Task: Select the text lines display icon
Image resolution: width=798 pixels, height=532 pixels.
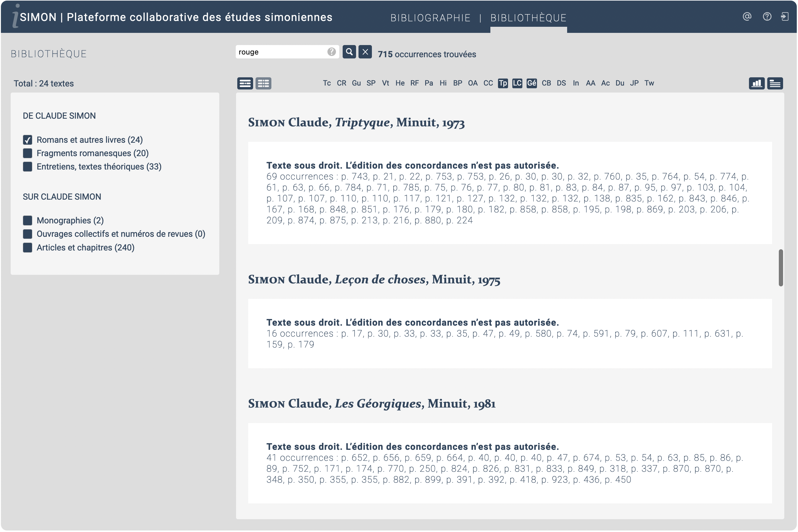Action: 775,83
